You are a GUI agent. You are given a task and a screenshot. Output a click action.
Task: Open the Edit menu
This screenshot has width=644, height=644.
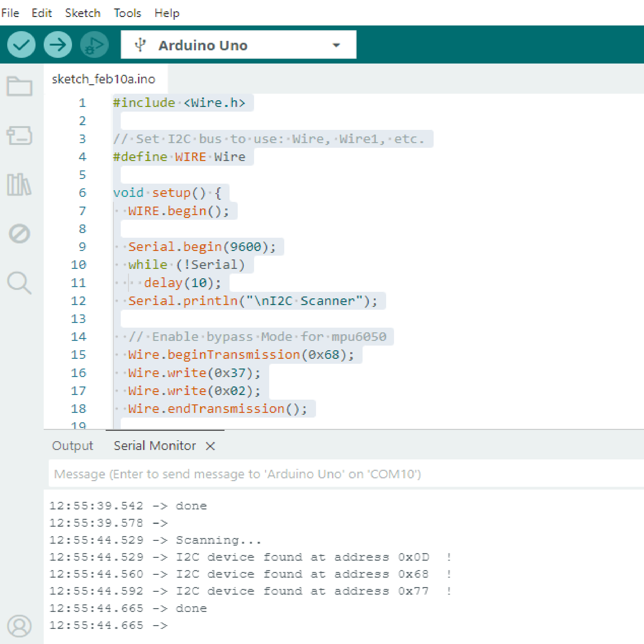point(42,13)
